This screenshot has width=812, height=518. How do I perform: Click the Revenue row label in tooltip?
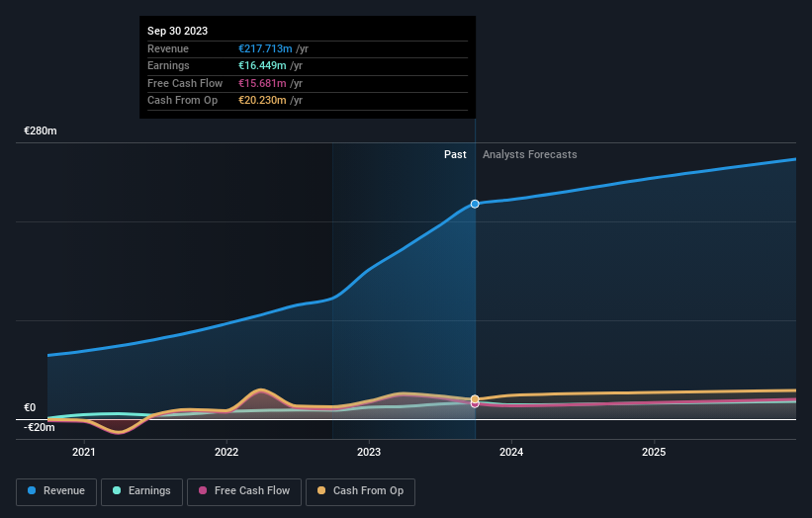(168, 48)
